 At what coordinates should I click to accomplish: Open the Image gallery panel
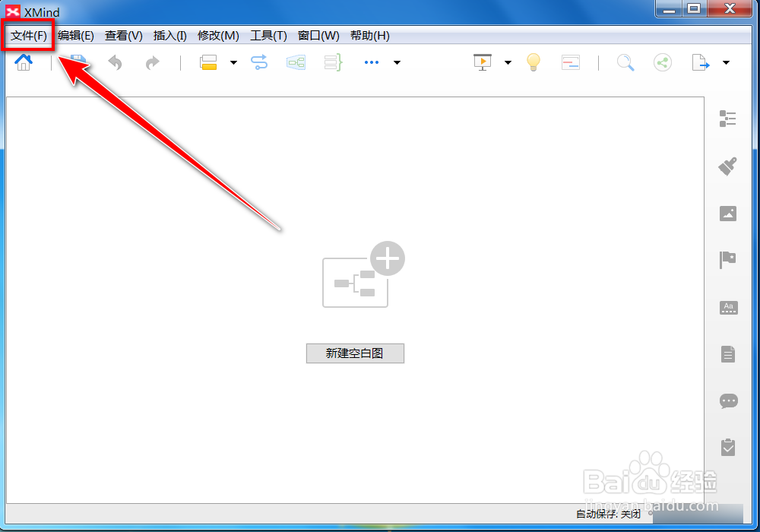click(x=727, y=214)
